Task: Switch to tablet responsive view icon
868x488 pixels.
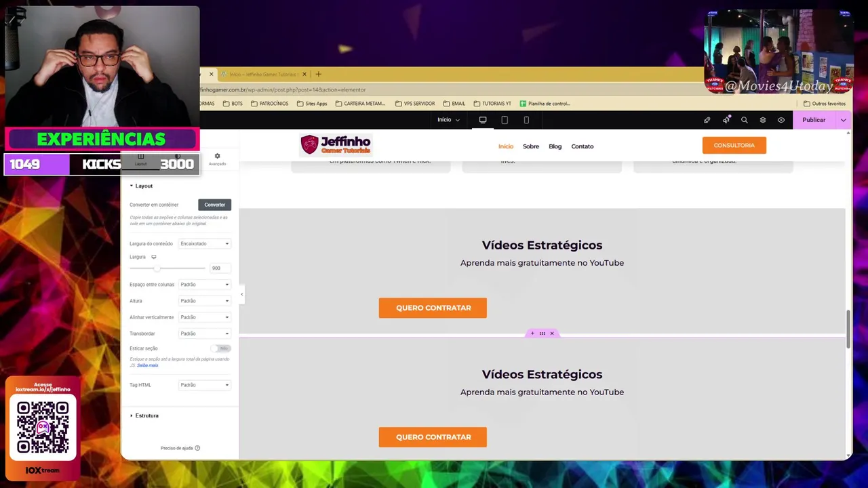Action: coord(505,120)
